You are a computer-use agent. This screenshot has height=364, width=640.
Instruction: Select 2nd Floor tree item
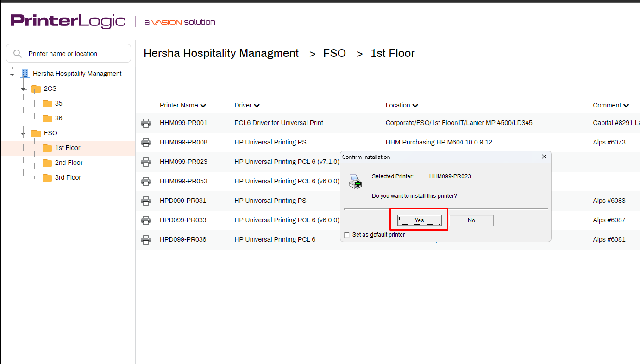click(x=69, y=163)
